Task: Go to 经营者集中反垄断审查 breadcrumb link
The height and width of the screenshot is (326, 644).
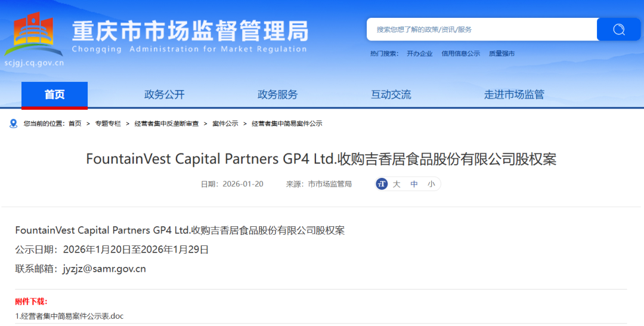Action: click(x=166, y=124)
